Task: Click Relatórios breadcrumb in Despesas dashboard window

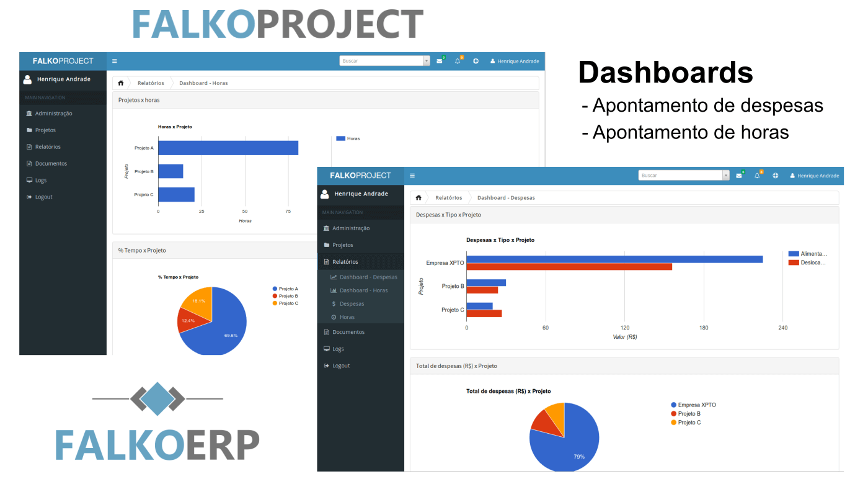Action: pyautogui.click(x=449, y=197)
